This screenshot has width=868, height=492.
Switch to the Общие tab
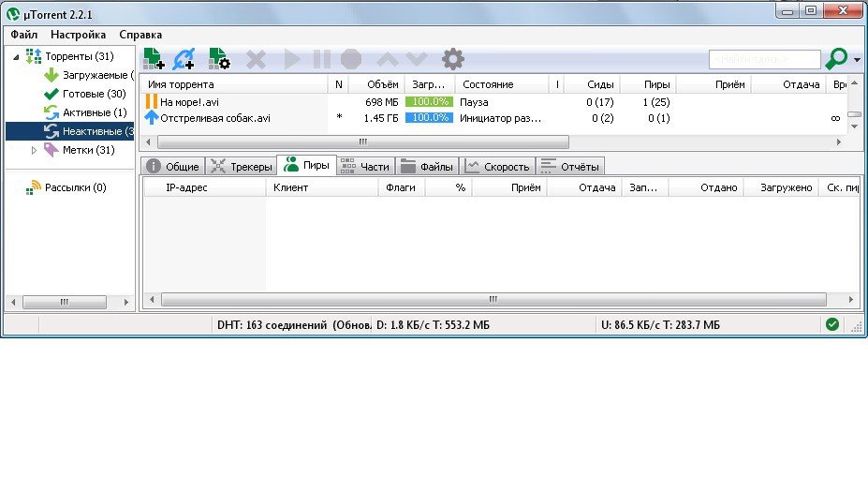coord(172,166)
